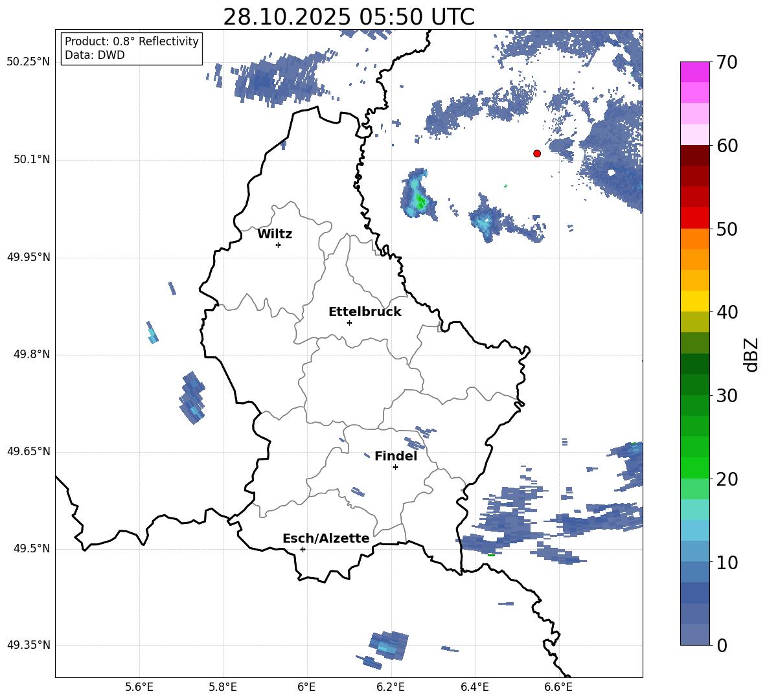Click the colorbar tick value 0

pyautogui.click(x=722, y=645)
